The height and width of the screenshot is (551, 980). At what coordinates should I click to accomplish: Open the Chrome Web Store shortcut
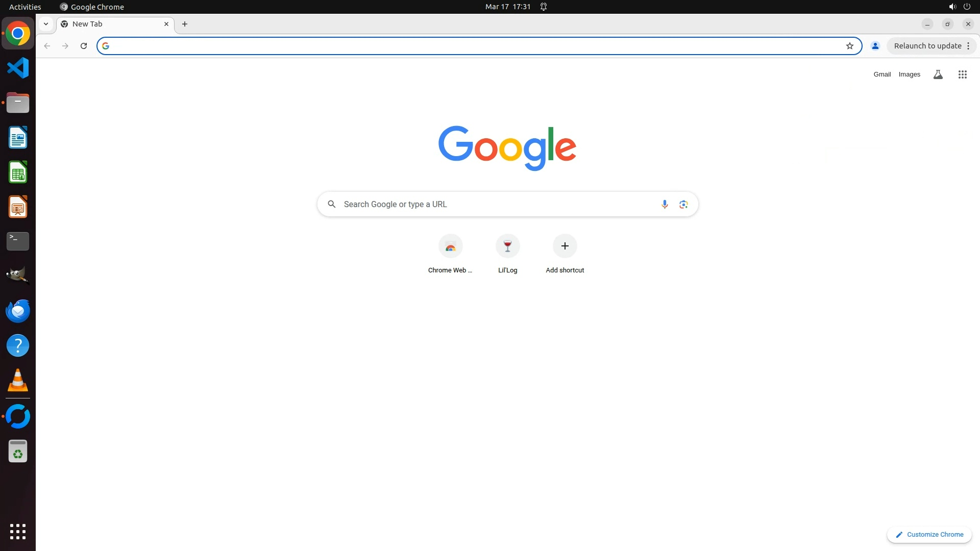[450, 247]
